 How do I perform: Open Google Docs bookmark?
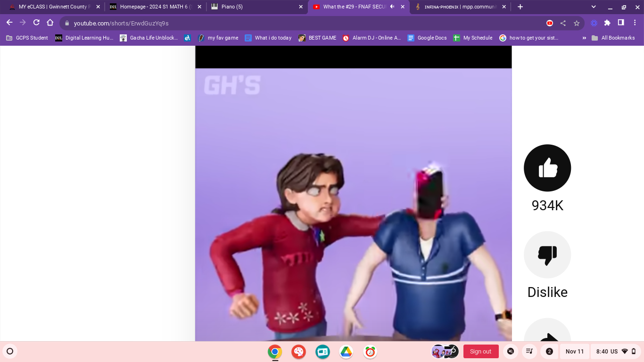click(x=427, y=38)
